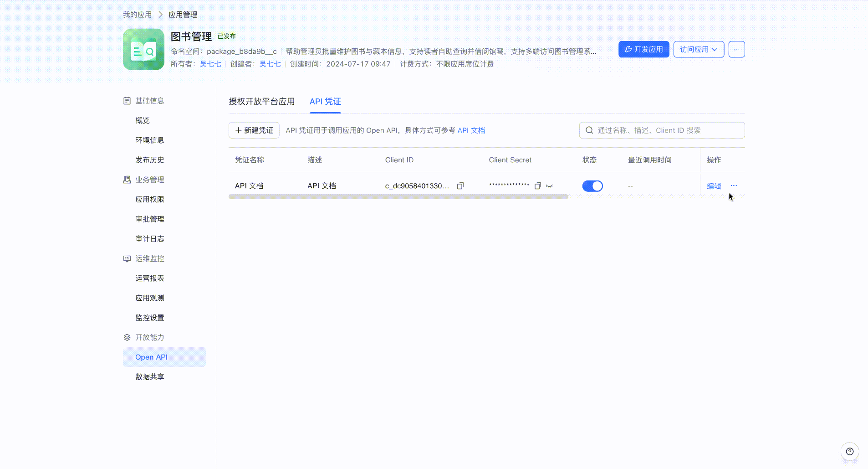Click the 开放能力 sidebar section icon
This screenshot has height=469, width=868.
click(127, 337)
